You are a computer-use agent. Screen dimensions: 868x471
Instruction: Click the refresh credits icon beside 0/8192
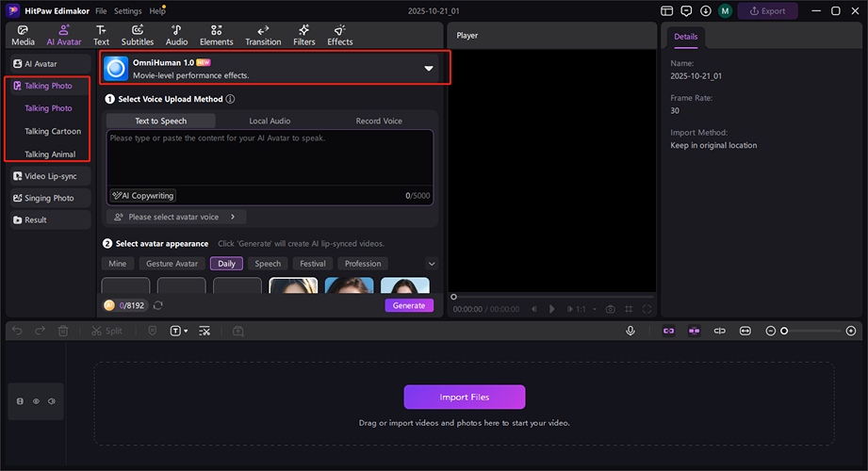(x=158, y=305)
